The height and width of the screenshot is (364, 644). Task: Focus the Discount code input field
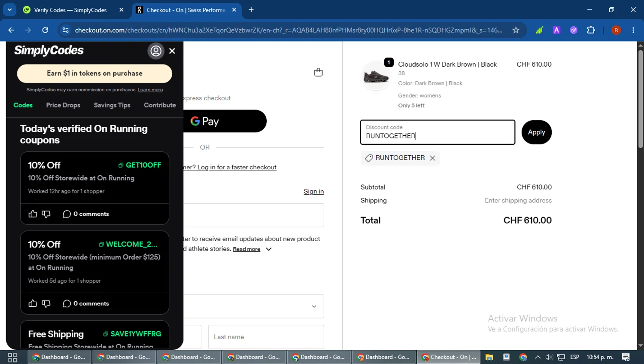tap(437, 132)
